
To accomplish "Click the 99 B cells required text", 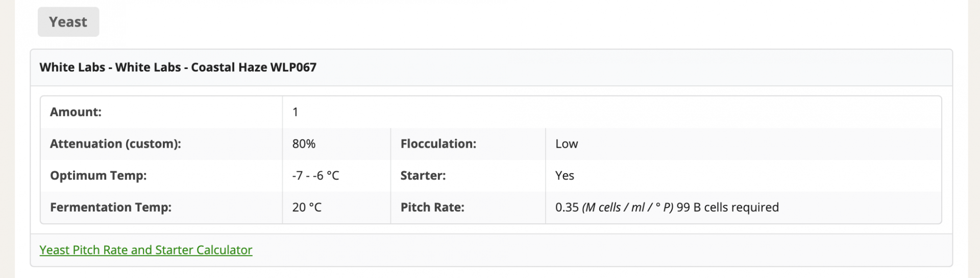I will (728, 207).
